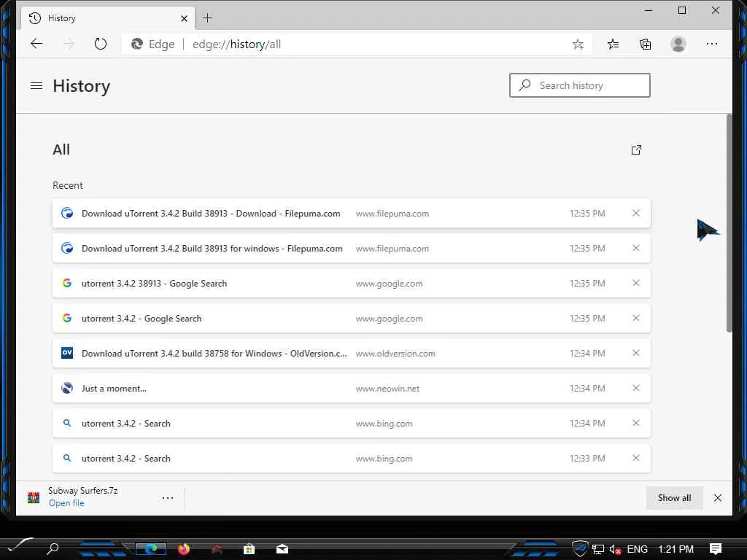The width and height of the screenshot is (747, 560).
Task: Delete utorrent 3.4.2 38913 Google Search entry
Action: (x=636, y=283)
